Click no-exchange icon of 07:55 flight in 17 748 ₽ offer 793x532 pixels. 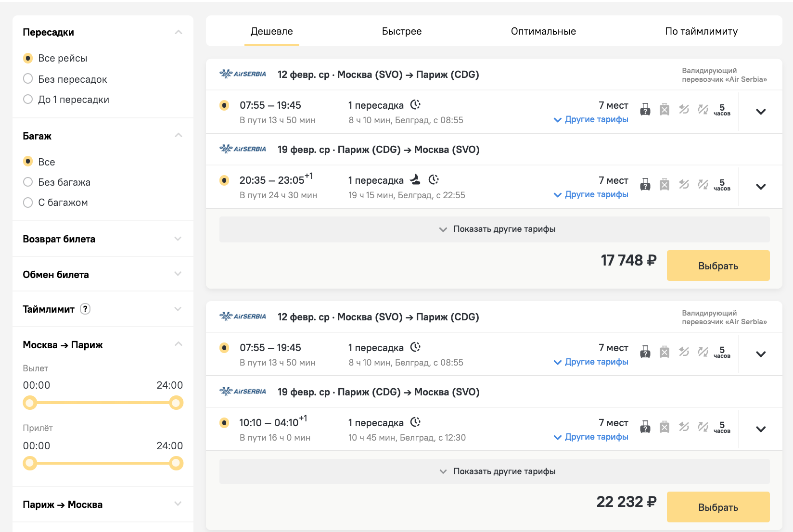(703, 109)
